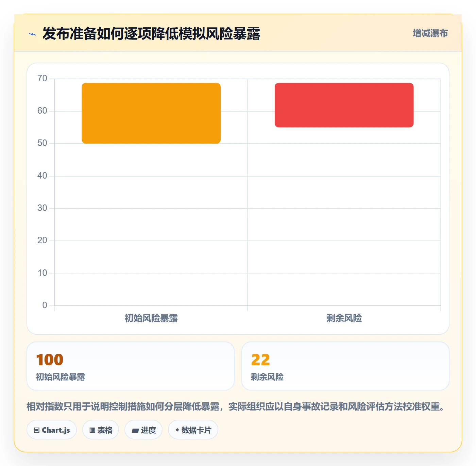Screen dimensions: 476x466
Task: Click the y-axis tick label 70
Action: pyautogui.click(x=42, y=79)
